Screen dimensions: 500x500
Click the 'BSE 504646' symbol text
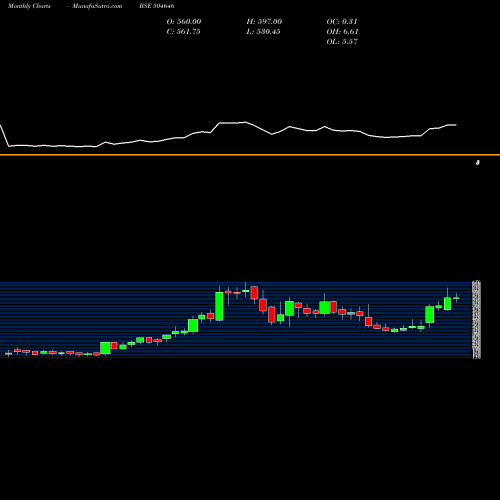[x=157, y=6]
